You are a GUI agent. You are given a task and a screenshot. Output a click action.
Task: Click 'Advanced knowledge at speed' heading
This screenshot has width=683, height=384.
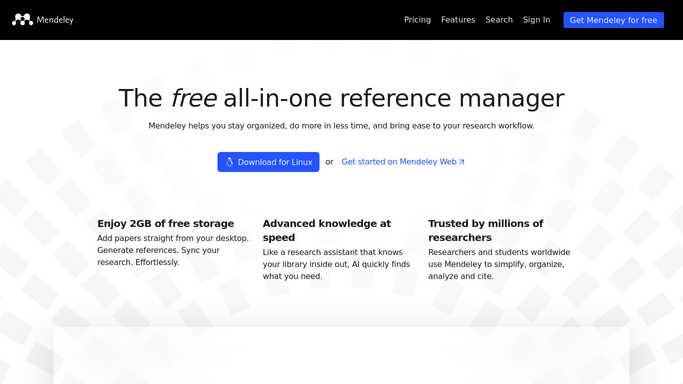pos(327,230)
